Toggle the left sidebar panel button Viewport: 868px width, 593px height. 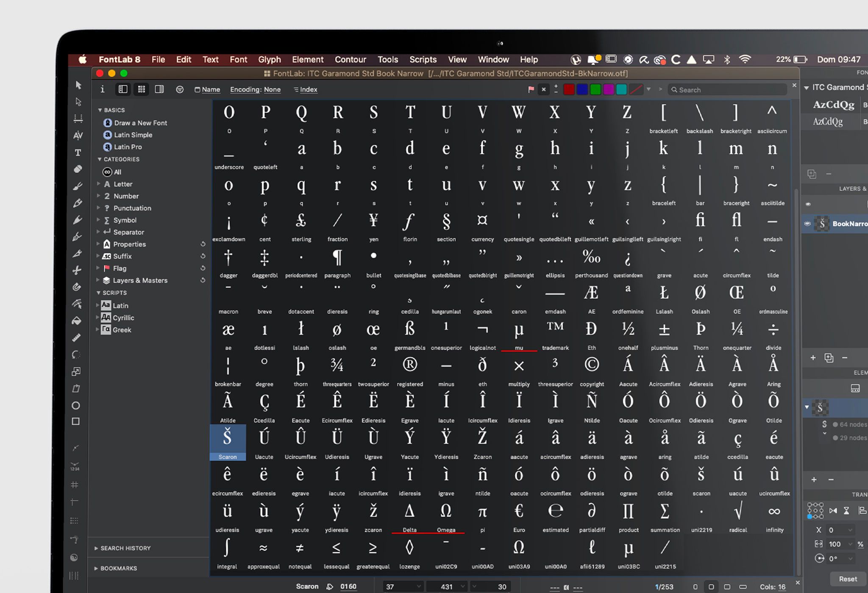[123, 89]
